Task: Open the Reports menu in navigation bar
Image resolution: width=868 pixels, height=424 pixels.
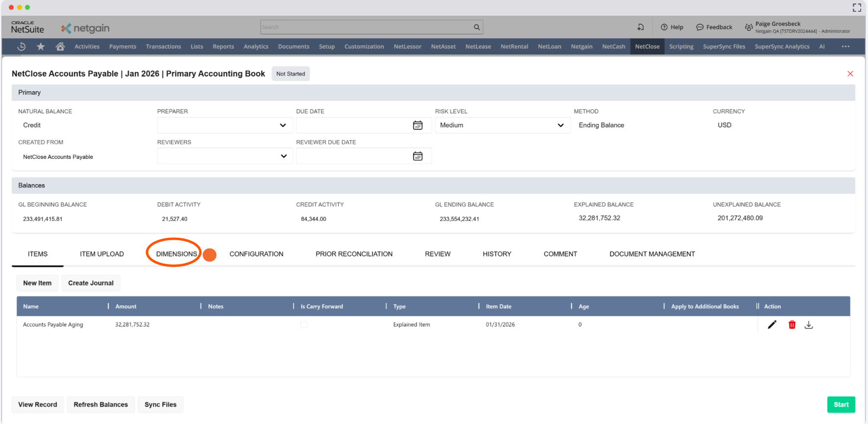Action: coord(223,47)
